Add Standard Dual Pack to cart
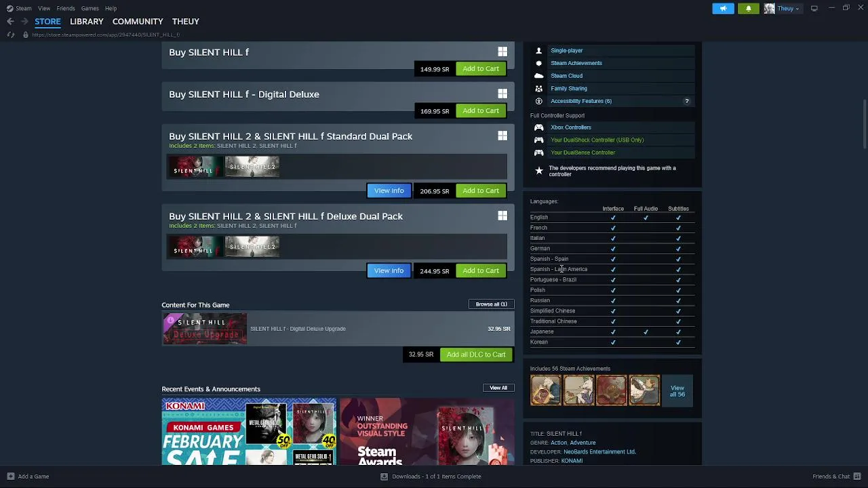This screenshot has width=868, height=488. click(x=481, y=190)
